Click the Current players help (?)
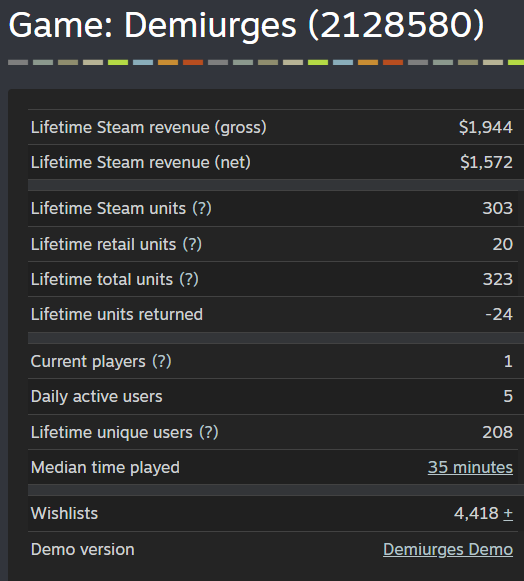 162,362
